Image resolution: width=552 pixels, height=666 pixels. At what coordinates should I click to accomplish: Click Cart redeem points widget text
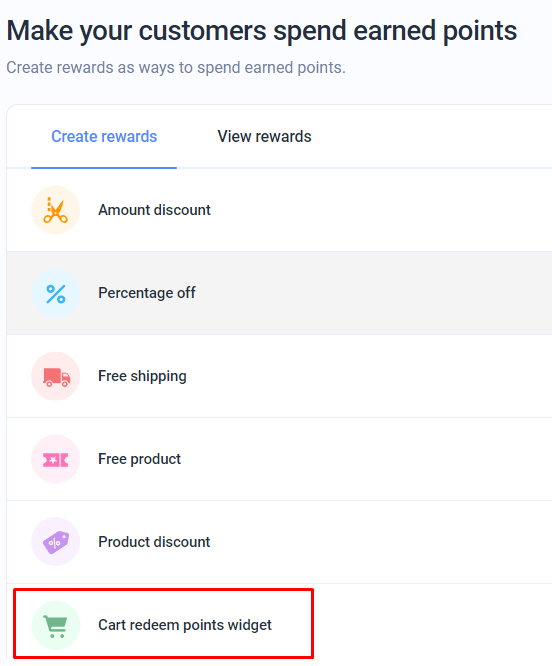pos(185,625)
